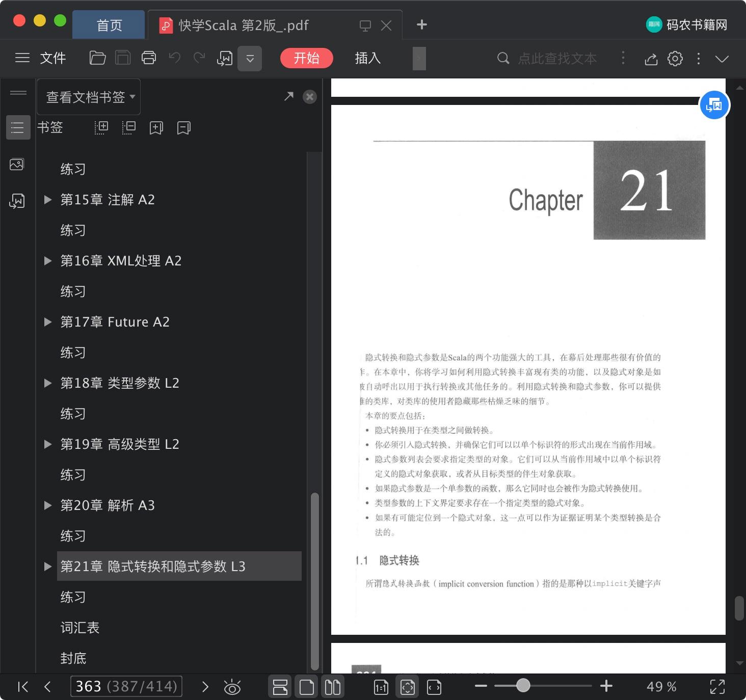Go to first page button
The width and height of the screenshot is (746, 700).
pyautogui.click(x=23, y=687)
